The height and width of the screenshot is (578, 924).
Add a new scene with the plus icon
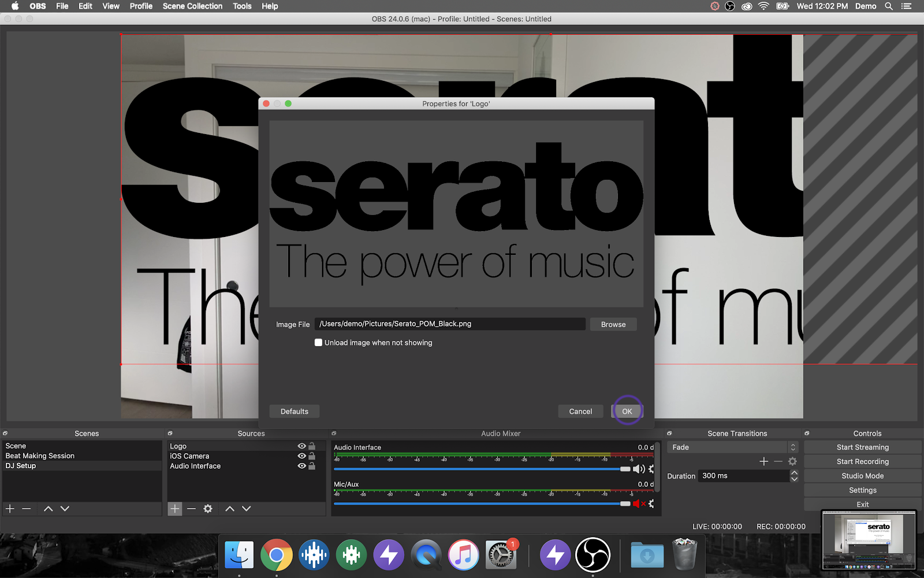(10, 509)
